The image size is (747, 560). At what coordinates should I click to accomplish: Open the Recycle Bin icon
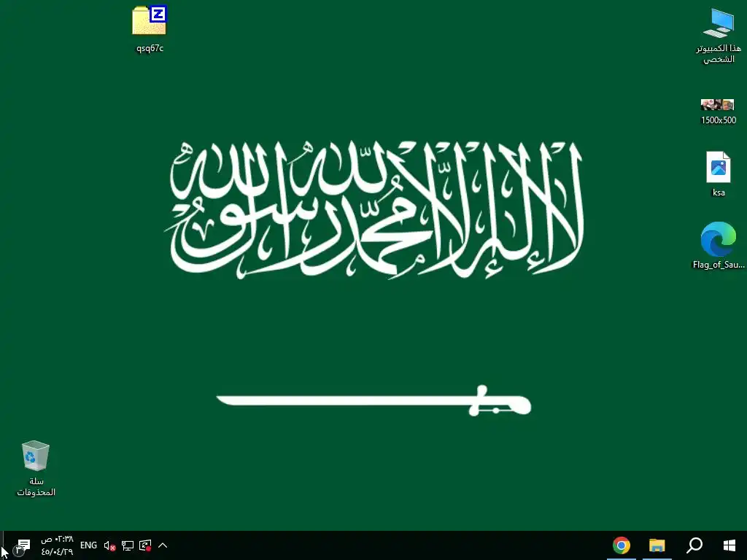coord(35,456)
